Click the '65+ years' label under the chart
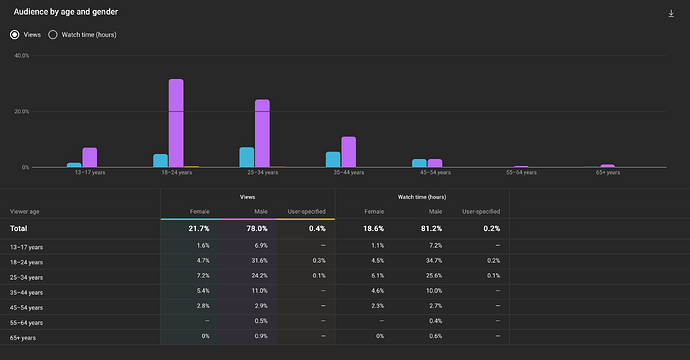 pos(608,173)
